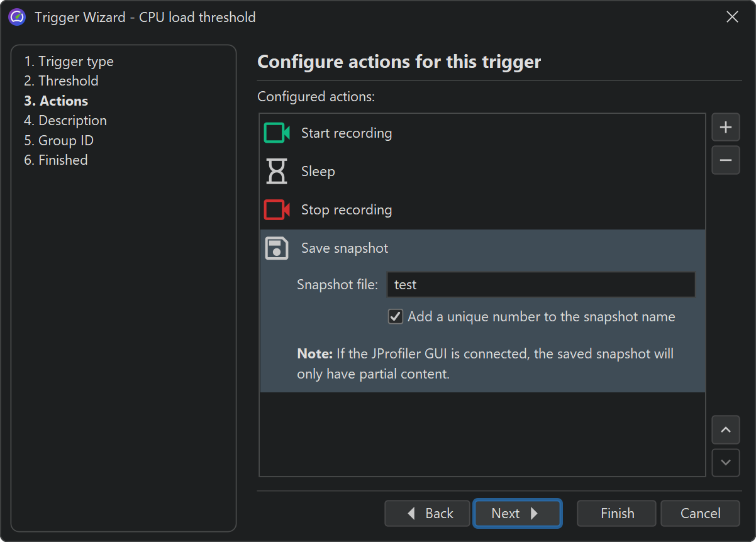Proceed with the Next button
Viewport: 756px width, 542px height.
[516, 514]
